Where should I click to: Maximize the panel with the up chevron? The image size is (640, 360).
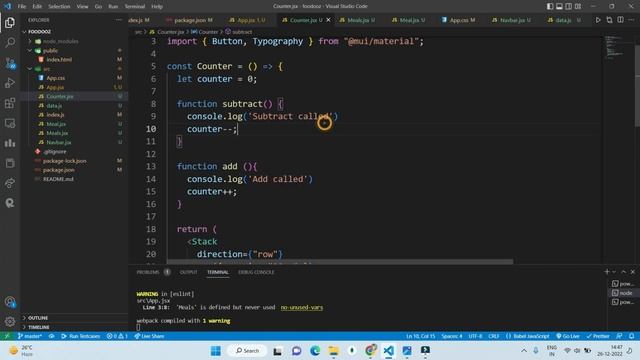tap(623, 272)
